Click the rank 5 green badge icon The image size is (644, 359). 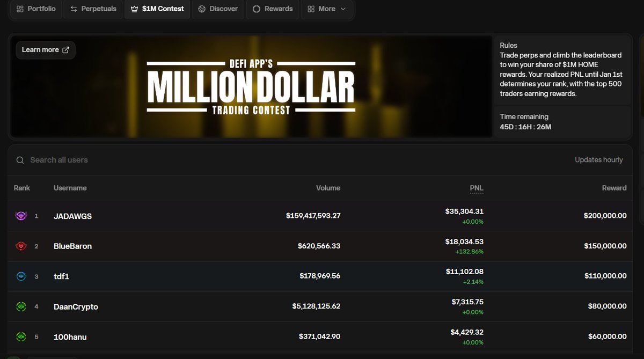point(21,337)
